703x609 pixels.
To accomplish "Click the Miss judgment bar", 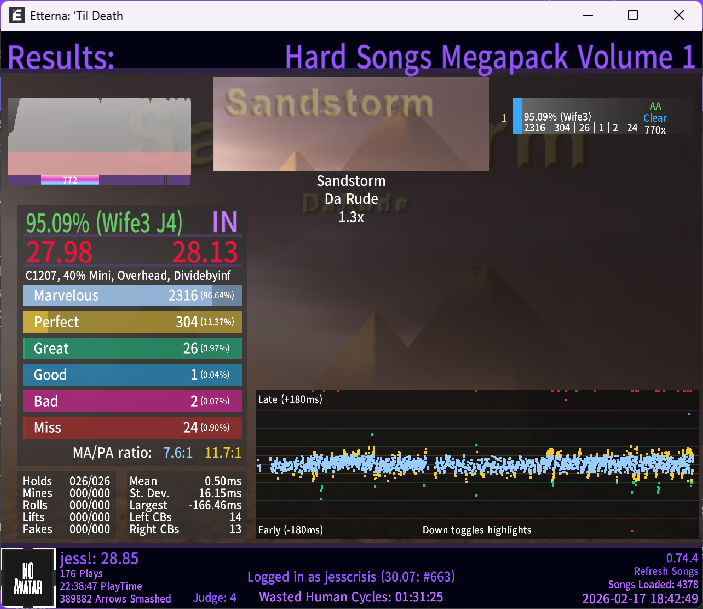I will point(132,427).
